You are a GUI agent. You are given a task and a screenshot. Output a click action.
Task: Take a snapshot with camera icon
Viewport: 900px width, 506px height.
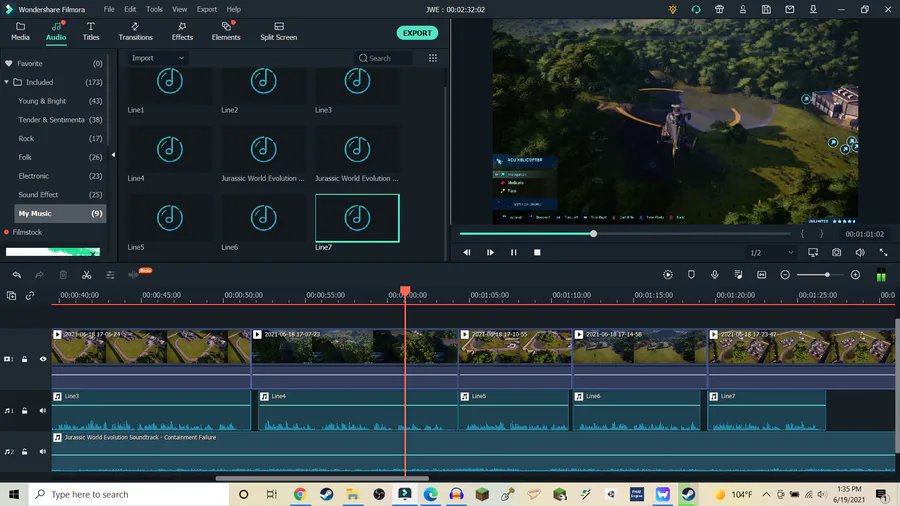click(836, 252)
